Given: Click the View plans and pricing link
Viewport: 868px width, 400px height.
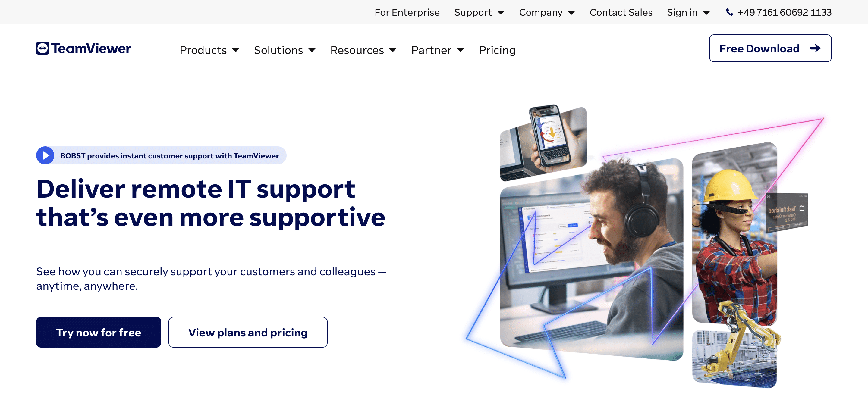Looking at the screenshot, I should [x=248, y=332].
